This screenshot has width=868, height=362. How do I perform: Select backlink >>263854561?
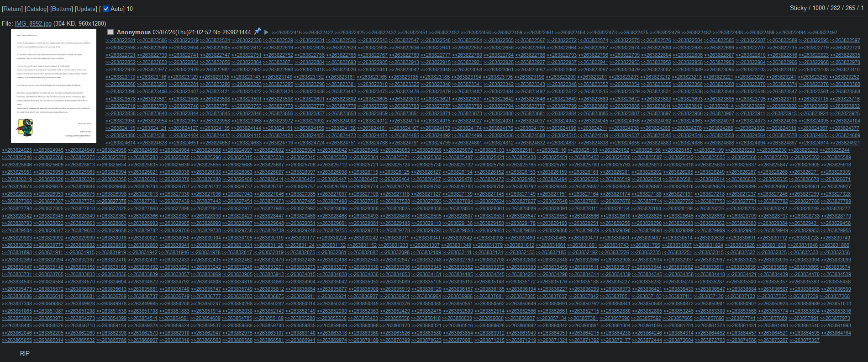[x=174, y=318]
